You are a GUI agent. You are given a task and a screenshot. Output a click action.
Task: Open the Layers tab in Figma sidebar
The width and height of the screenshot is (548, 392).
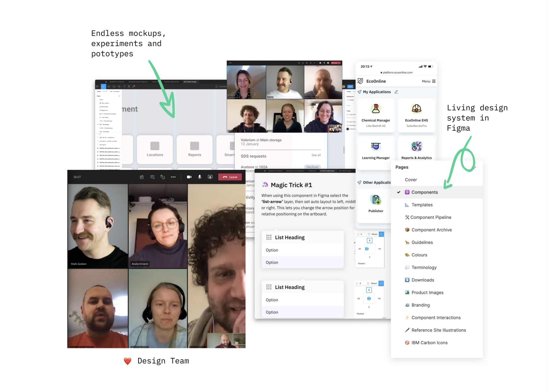click(99, 92)
